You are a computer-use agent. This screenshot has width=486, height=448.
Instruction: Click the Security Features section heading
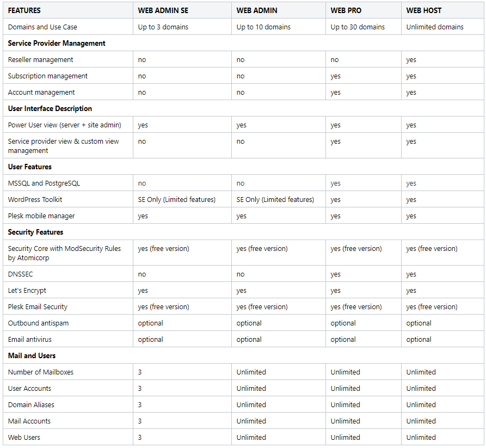tap(35, 232)
